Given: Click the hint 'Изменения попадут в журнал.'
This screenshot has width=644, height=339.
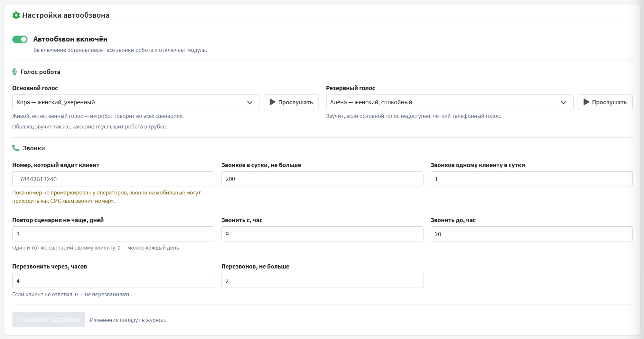Looking at the screenshot, I should pos(128,320).
